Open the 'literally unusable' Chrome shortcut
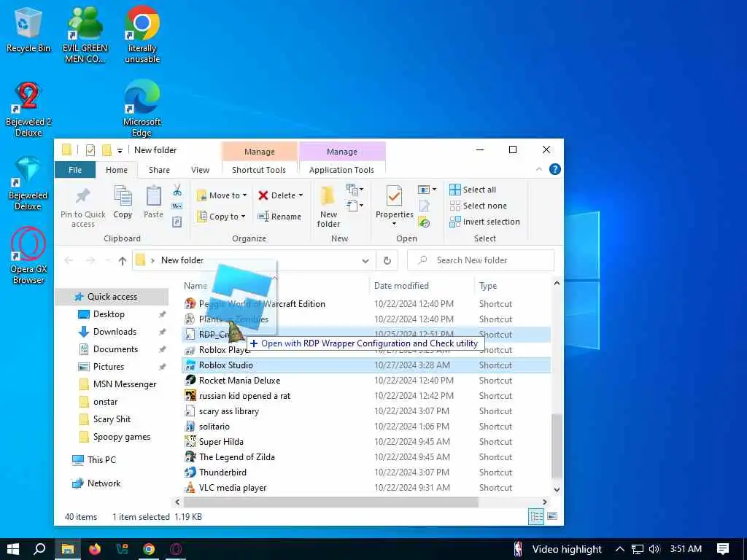747x560 pixels. click(142, 34)
